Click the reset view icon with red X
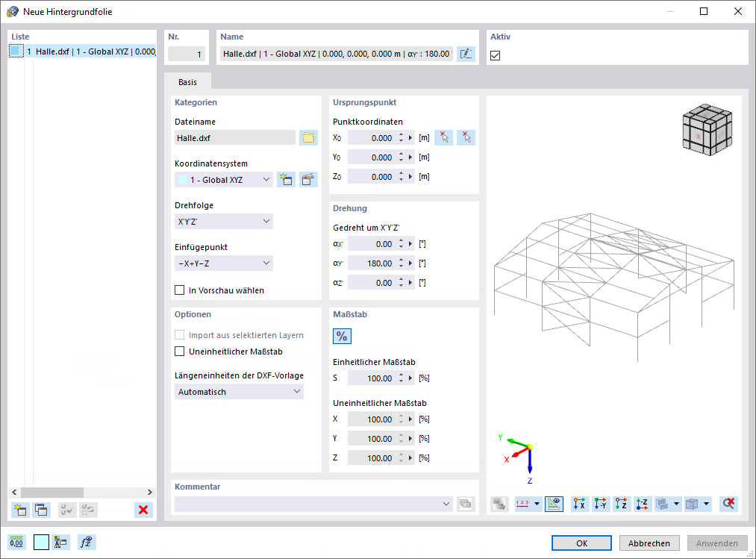 [x=728, y=504]
